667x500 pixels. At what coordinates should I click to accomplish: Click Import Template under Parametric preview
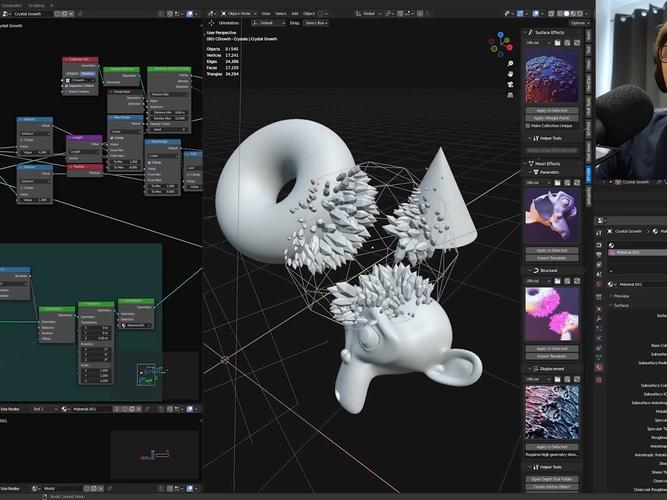click(x=552, y=258)
